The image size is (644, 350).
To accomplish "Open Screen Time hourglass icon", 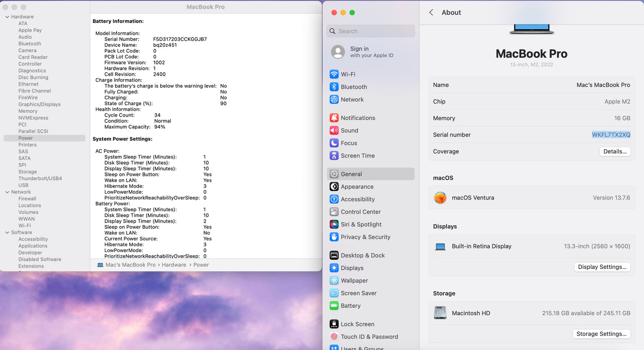I will click(334, 155).
